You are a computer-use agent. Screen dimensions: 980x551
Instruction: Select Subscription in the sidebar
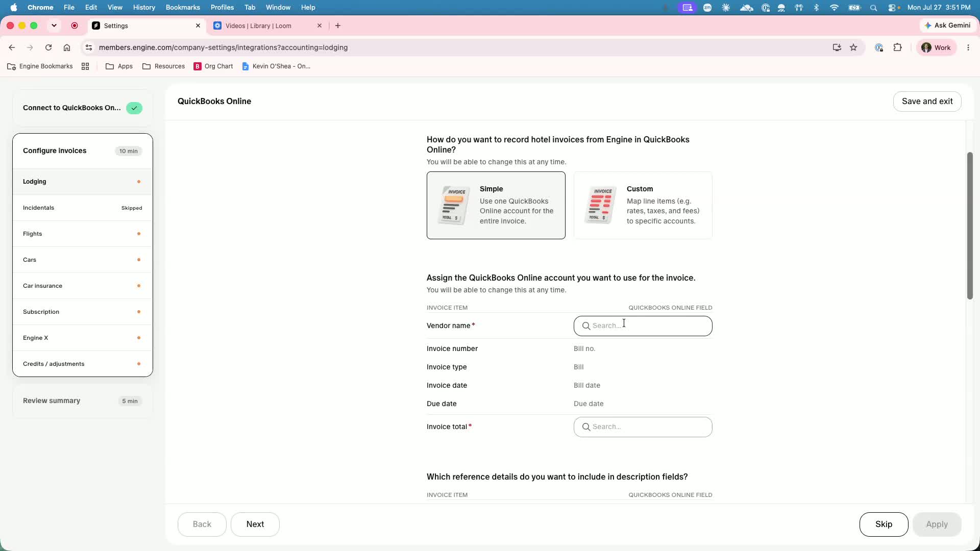click(x=83, y=312)
